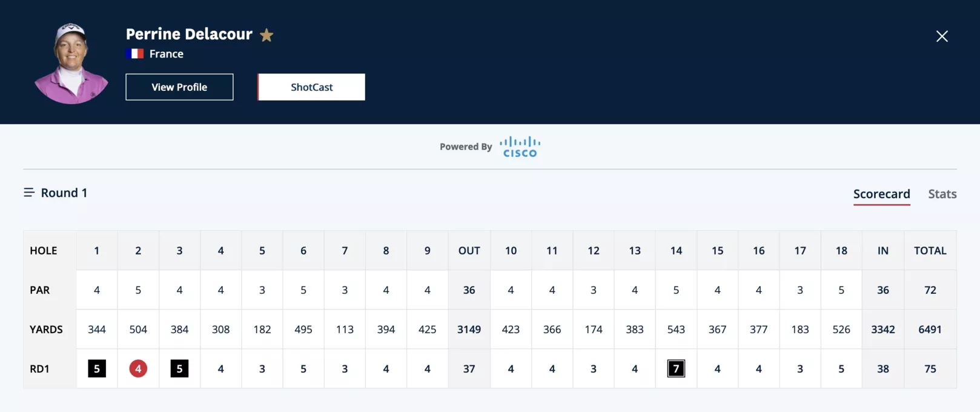Click the Perrine Delacour name heading
980x412 pixels.
coord(189,34)
